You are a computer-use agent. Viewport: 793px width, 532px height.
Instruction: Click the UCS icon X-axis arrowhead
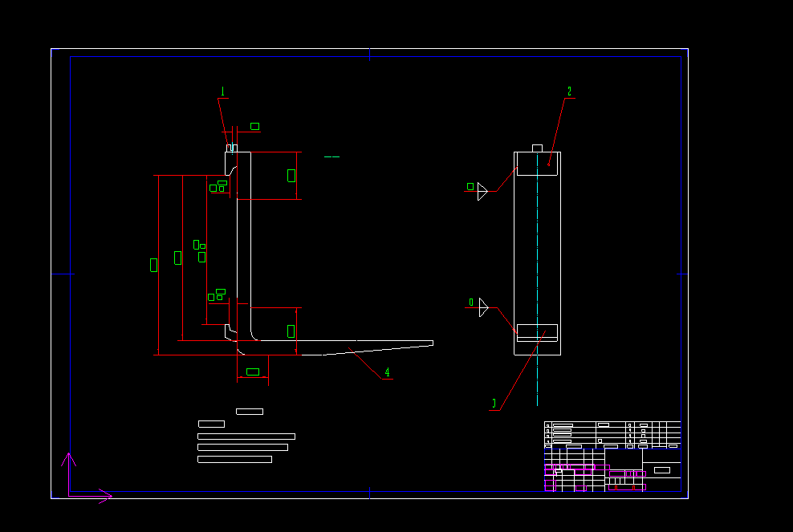105,496
